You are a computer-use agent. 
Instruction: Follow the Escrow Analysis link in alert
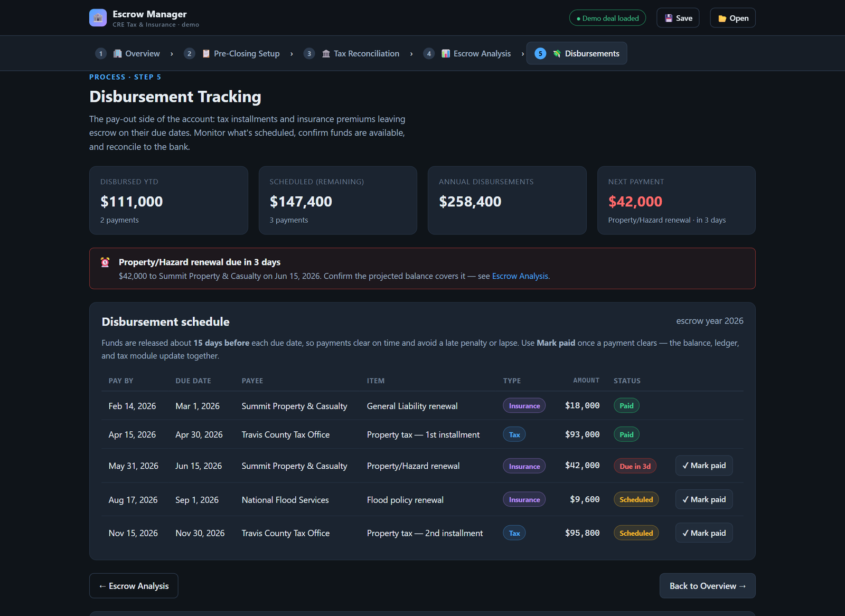coord(520,276)
